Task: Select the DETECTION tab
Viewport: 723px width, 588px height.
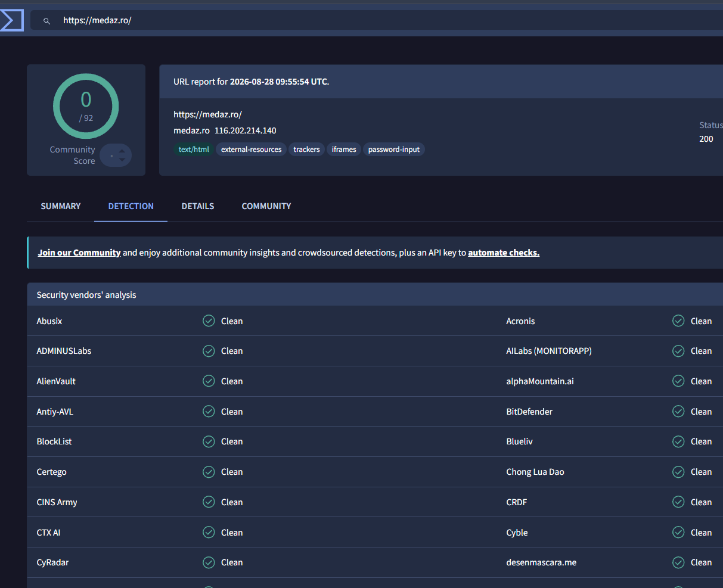Action: [x=131, y=206]
